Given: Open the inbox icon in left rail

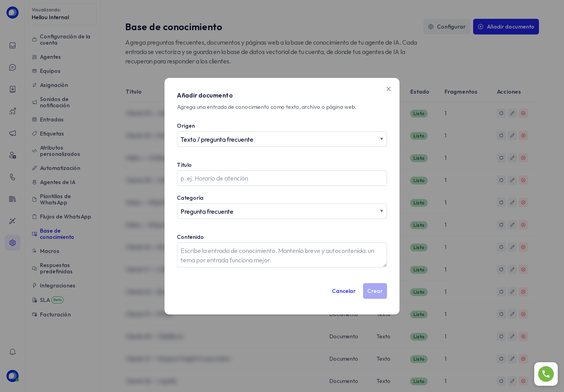Looking at the screenshot, I should 13,46.
